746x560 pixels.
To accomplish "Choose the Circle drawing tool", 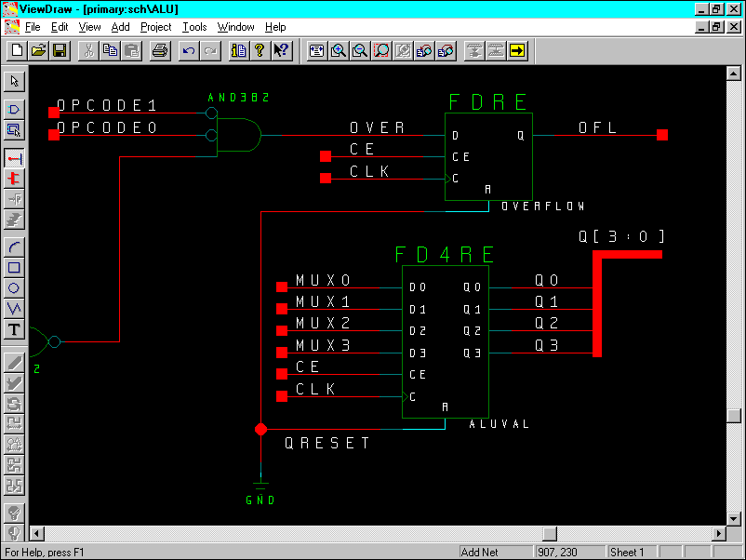I will coord(14,287).
